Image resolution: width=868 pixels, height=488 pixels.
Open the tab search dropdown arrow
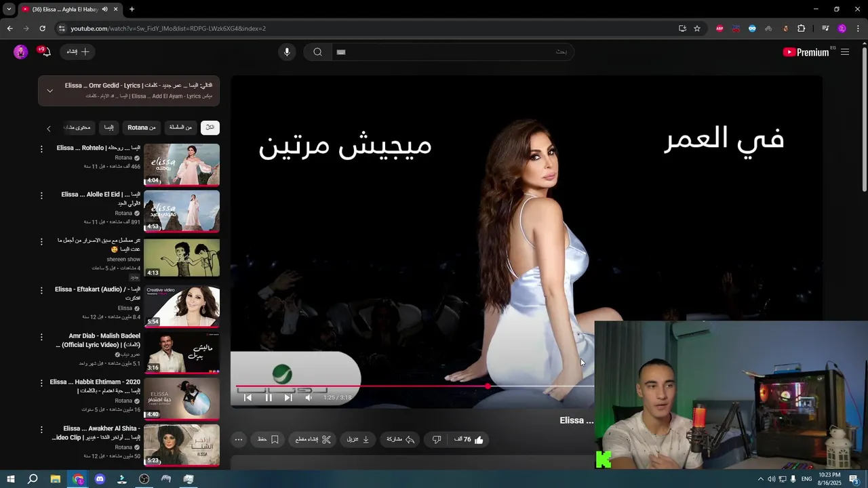[9, 9]
